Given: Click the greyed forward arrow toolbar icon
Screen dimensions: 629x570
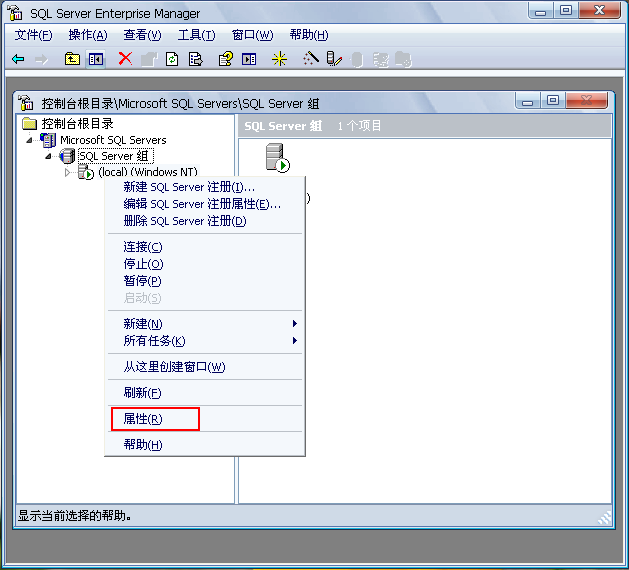Looking at the screenshot, I should tap(42, 60).
